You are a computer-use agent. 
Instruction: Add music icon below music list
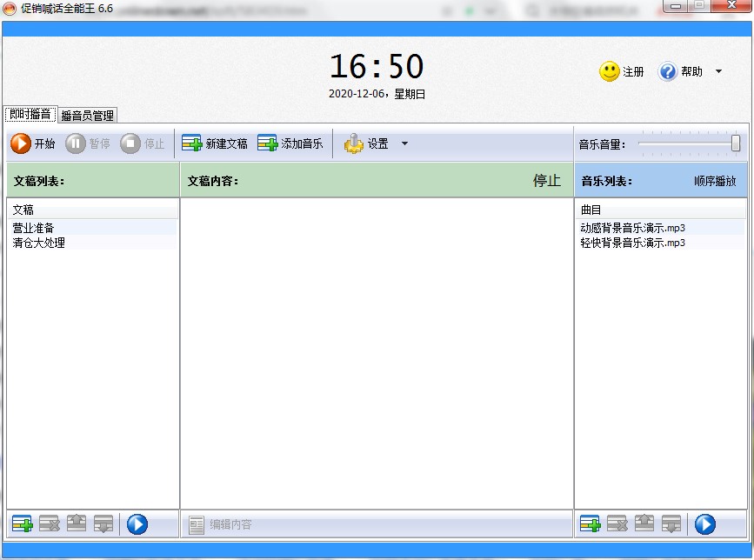(x=590, y=524)
